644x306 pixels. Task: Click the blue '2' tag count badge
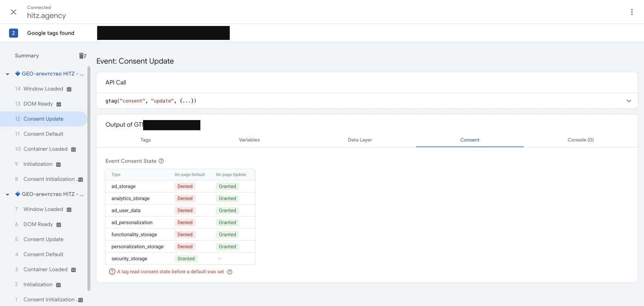(14, 33)
